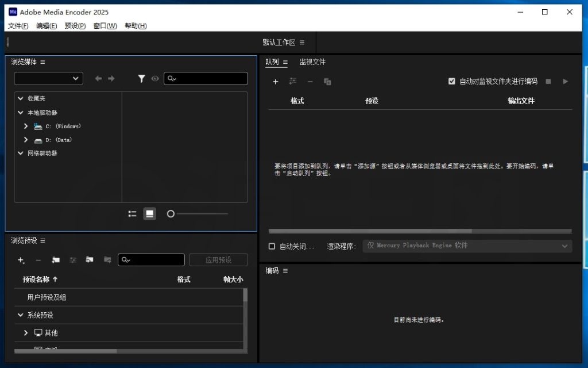Switch media browser to thumbnail view
The height and width of the screenshot is (368, 588).
(150, 214)
